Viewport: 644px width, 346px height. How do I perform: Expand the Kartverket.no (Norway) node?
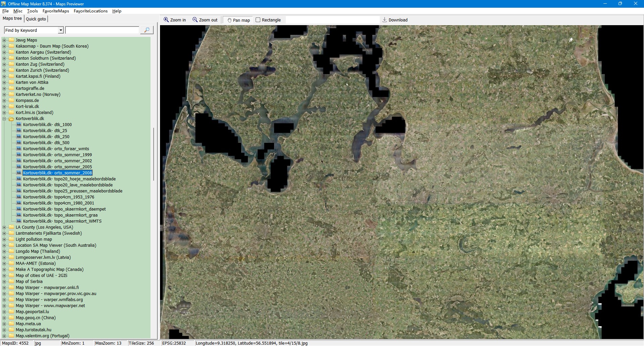click(4, 95)
